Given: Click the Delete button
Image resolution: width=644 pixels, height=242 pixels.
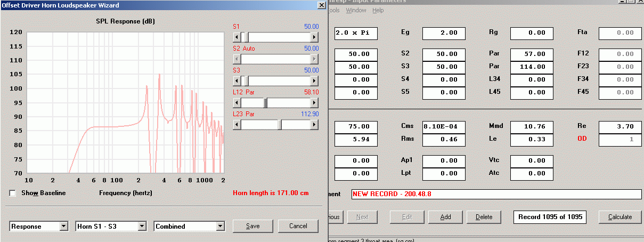Looking at the screenshot, I should point(484,217).
